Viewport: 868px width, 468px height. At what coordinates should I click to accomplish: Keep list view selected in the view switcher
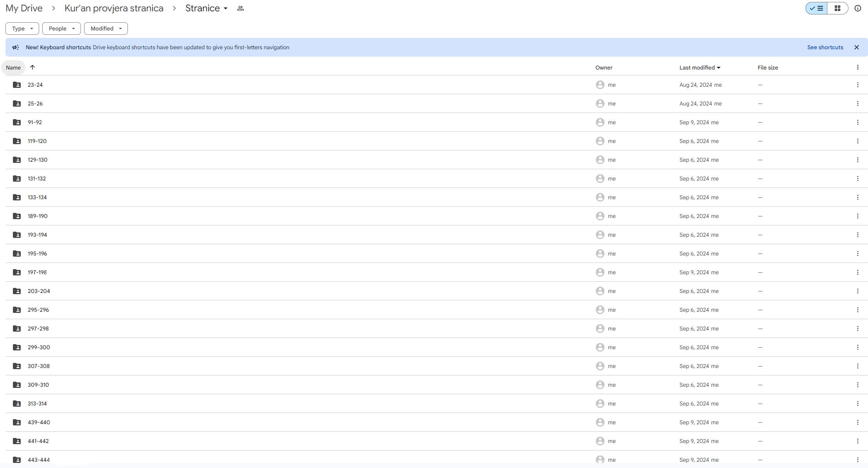click(816, 8)
